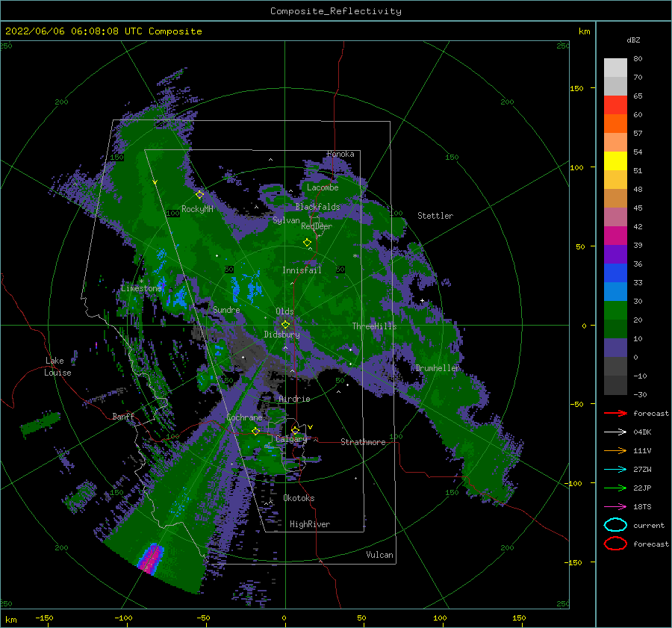Click the dBZ legend heading
Image resolution: width=672 pixels, height=628 pixels.
coord(633,40)
